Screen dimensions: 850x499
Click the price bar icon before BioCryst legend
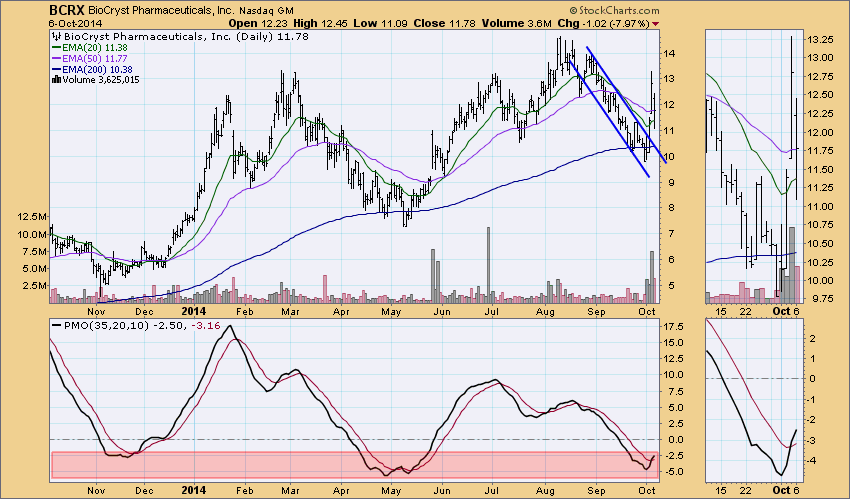pyautogui.click(x=56, y=37)
